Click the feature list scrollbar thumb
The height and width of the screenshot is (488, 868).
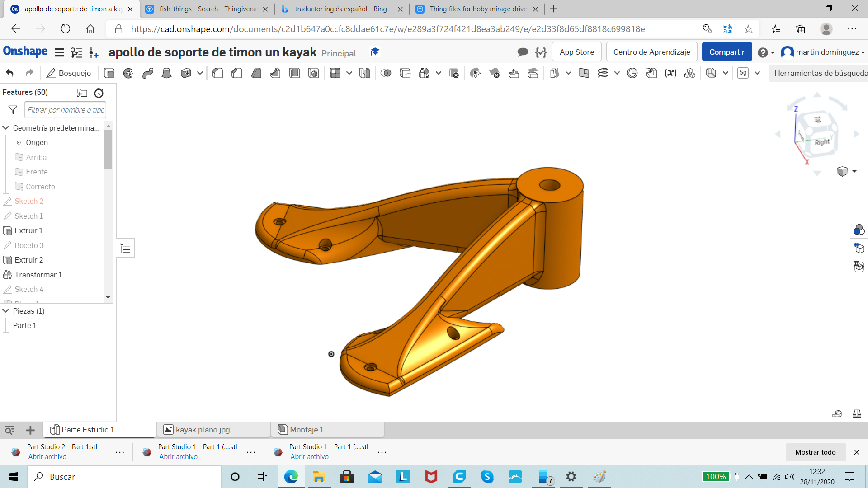pyautogui.click(x=108, y=150)
